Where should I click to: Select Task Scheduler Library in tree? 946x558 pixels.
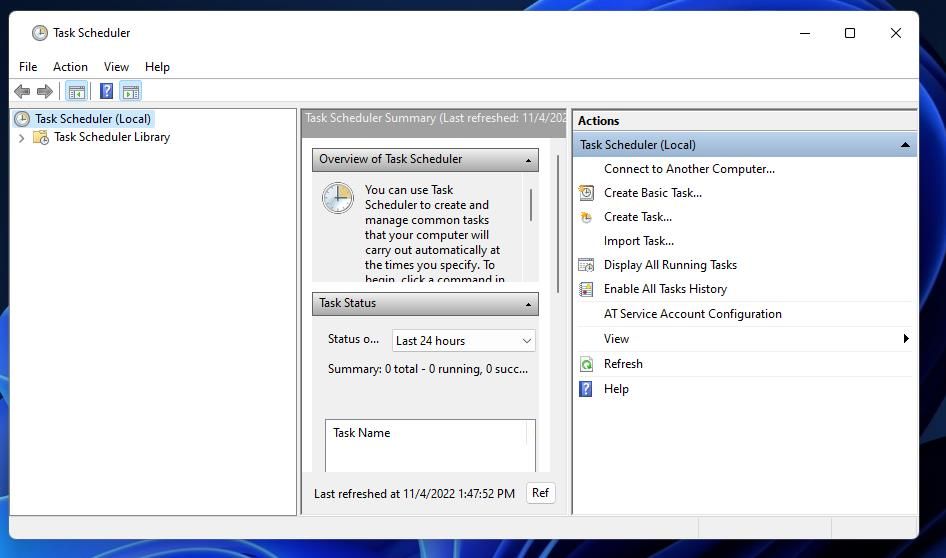112,137
